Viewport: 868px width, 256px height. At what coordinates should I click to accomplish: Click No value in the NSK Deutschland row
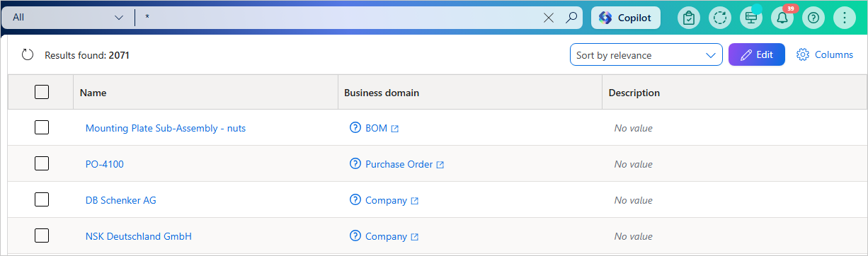tap(633, 236)
